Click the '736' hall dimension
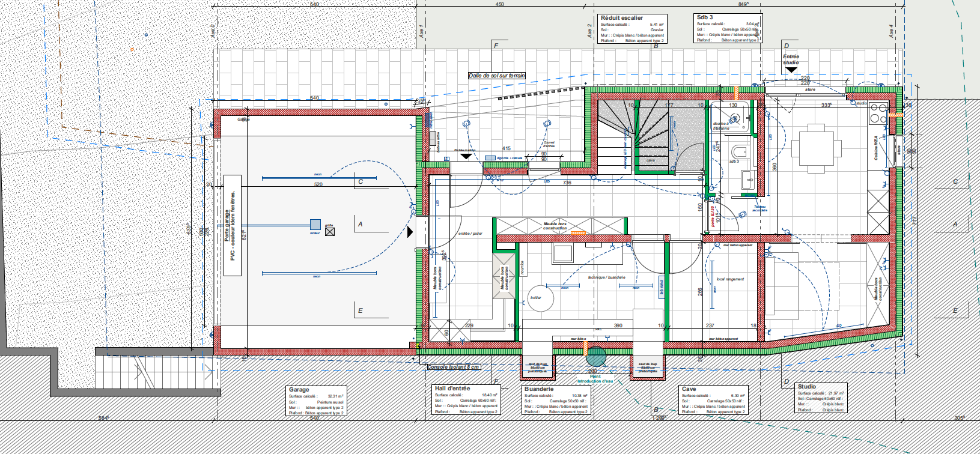The width and height of the screenshot is (980, 454). pos(567,183)
